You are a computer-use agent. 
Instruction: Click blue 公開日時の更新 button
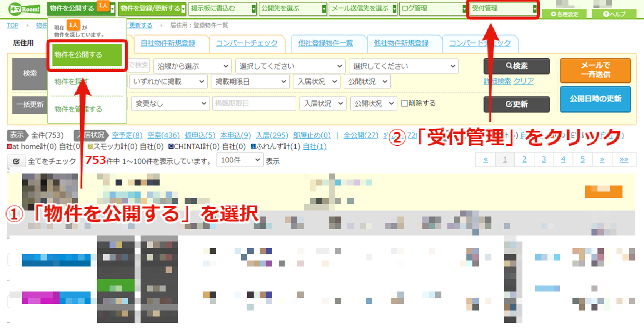[x=595, y=98]
